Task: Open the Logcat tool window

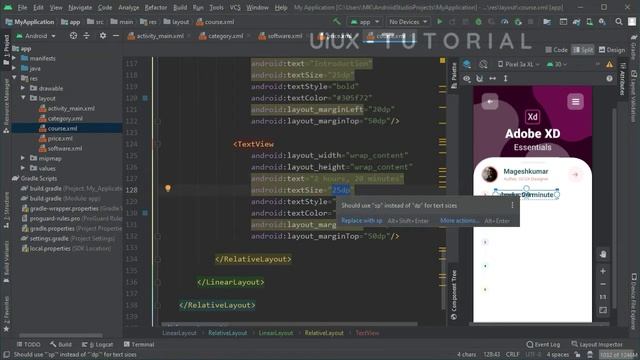Action: coord(98,344)
